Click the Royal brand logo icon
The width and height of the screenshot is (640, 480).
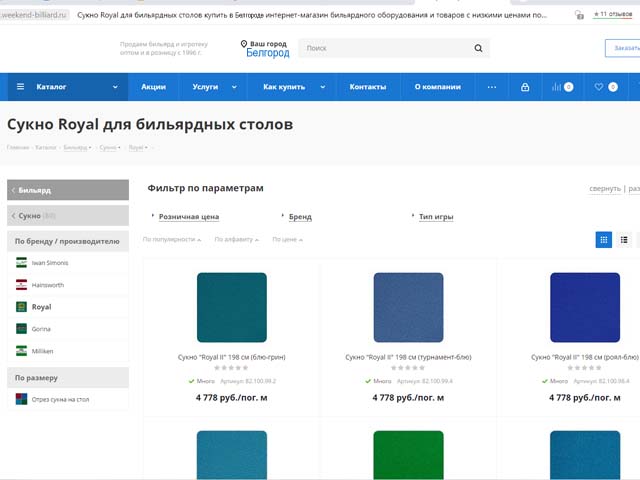[21, 307]
